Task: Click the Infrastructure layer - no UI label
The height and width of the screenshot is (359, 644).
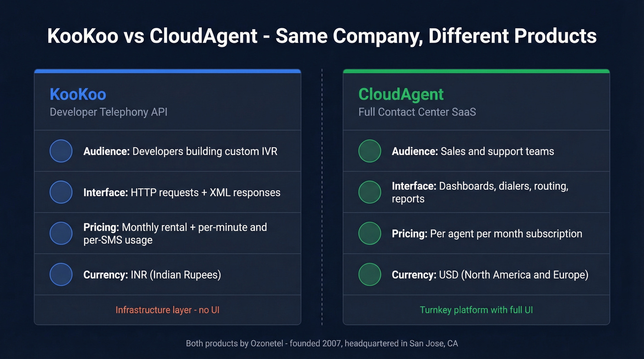Action: tap(167, 310)
